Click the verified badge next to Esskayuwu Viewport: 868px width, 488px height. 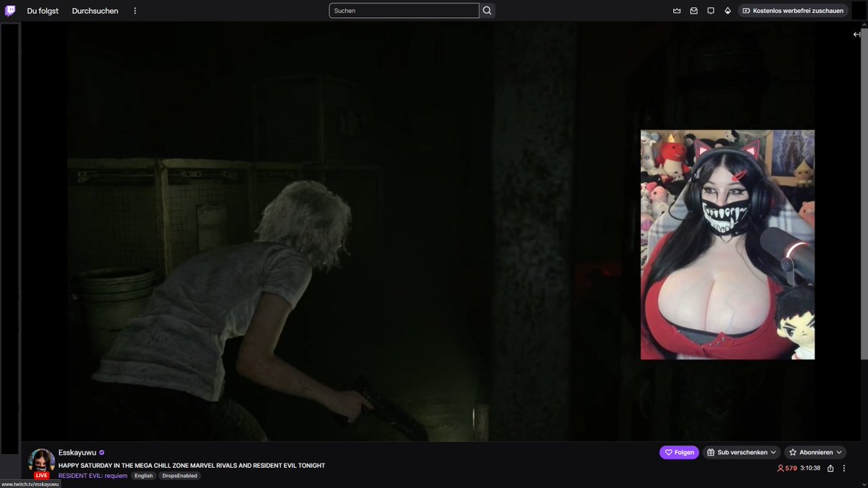(x=102, y=453)
